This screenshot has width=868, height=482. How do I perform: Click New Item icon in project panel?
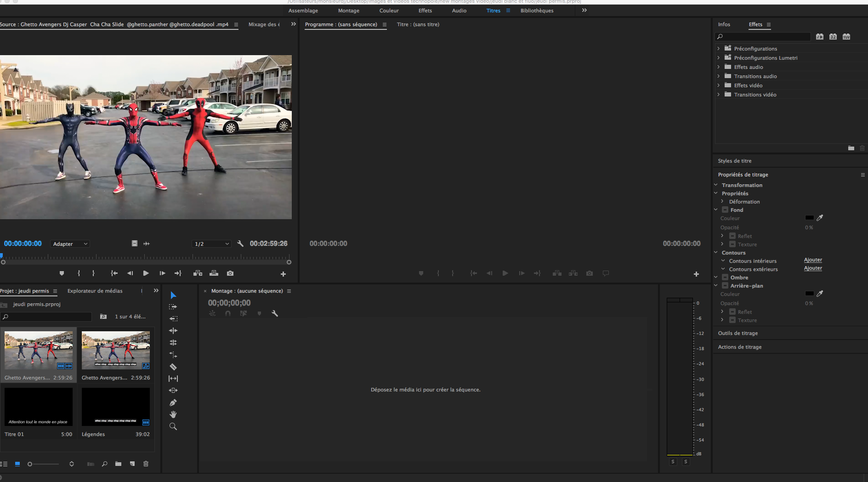pos(132,464)
